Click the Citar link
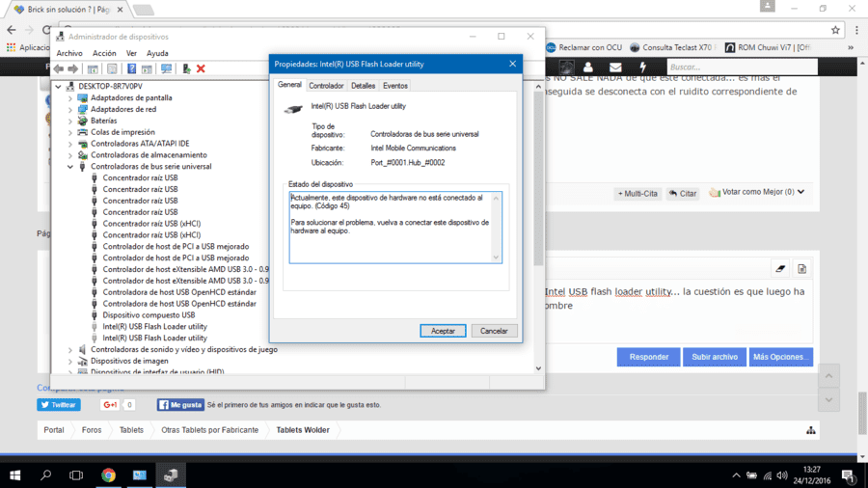 [x=683, y=194]
